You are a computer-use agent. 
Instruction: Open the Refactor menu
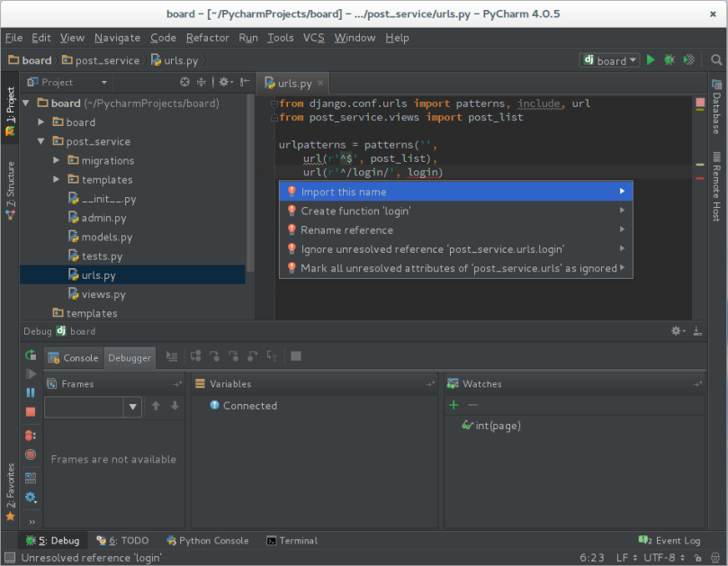point(208,38)
